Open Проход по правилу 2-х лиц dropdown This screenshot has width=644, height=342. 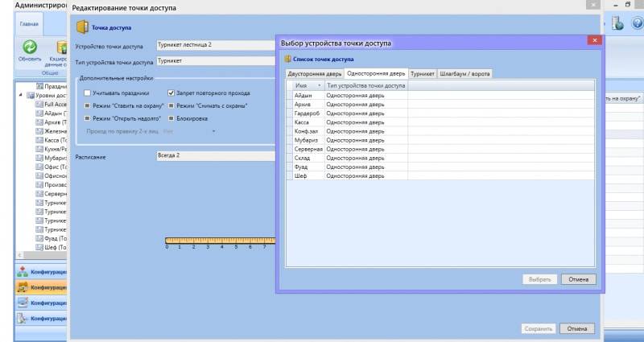pyautogui.click(x=213, y=131)
